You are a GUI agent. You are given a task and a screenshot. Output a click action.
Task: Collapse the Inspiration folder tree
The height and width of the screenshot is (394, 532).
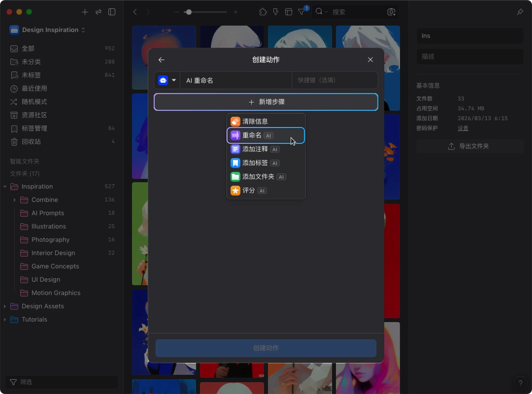pyautogui.click(x=5, y=186)
